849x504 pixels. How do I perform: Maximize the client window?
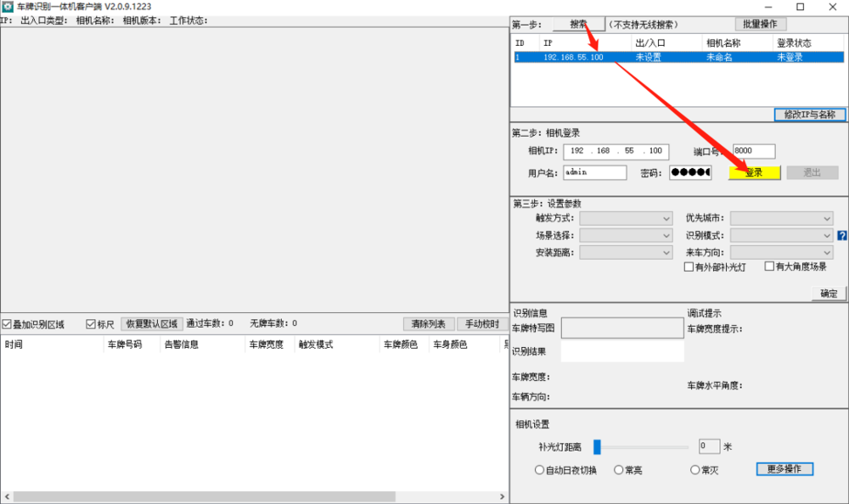click(801, 7)
